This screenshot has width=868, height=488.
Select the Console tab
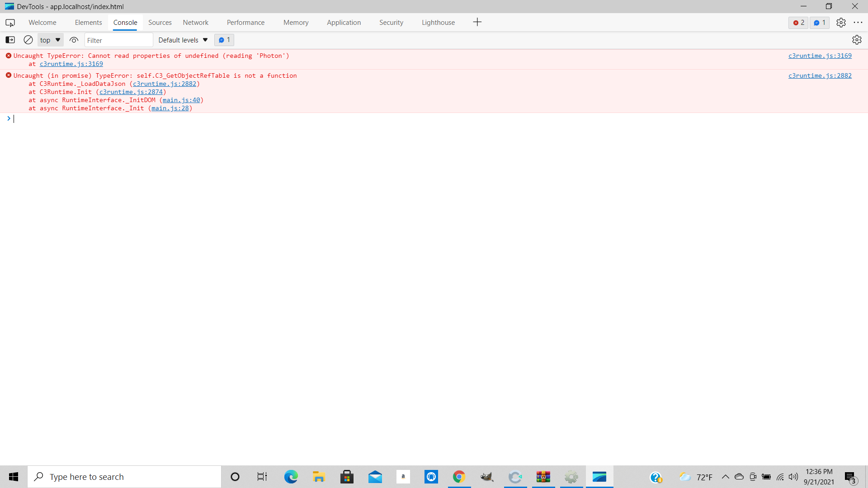125,23
